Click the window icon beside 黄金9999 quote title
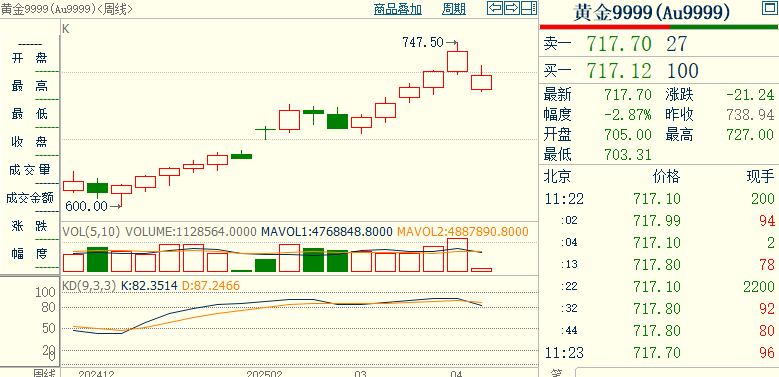779x377 pixels. tap(768, 7)
